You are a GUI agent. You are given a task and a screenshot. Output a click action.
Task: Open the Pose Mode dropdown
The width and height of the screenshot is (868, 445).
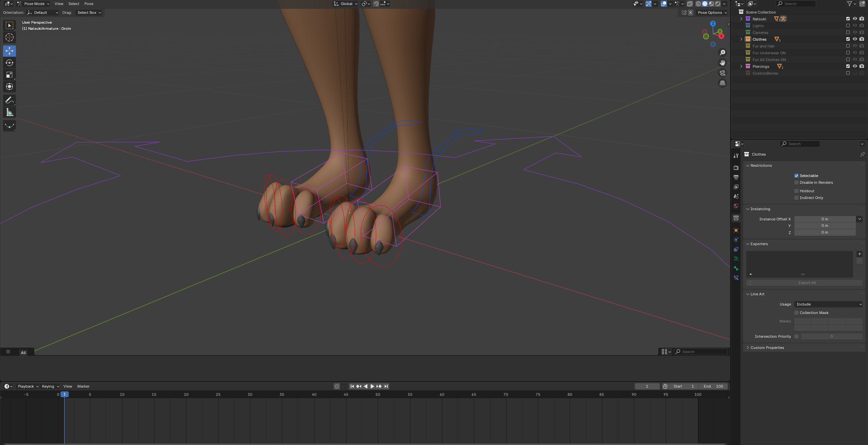click(x=33, y=4)
